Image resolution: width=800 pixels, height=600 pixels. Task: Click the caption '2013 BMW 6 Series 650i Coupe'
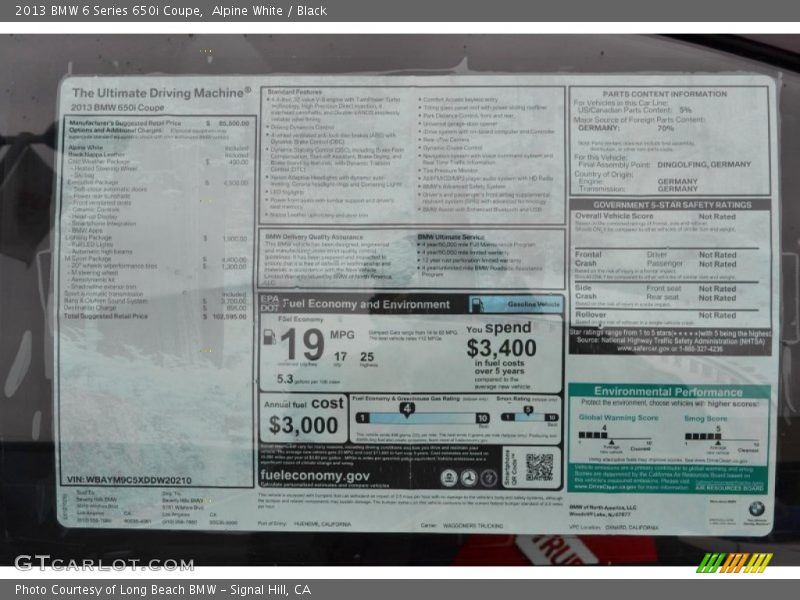(108, 11)
